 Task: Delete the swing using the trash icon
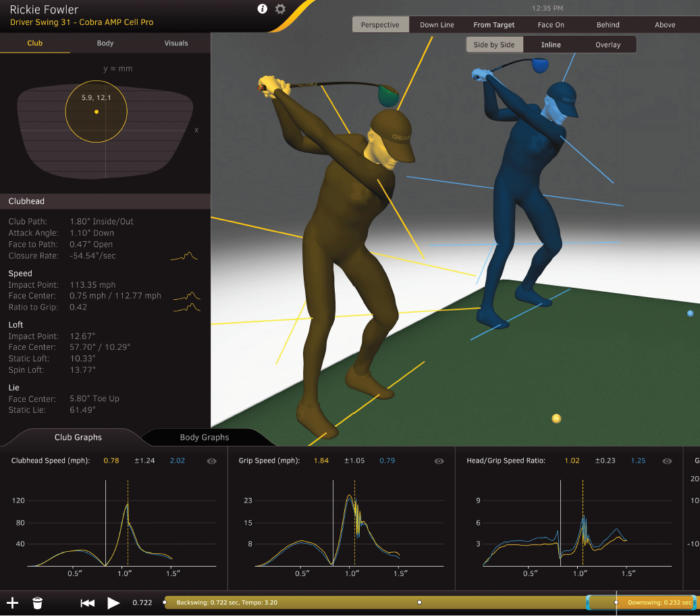click(x=37, y=602)
